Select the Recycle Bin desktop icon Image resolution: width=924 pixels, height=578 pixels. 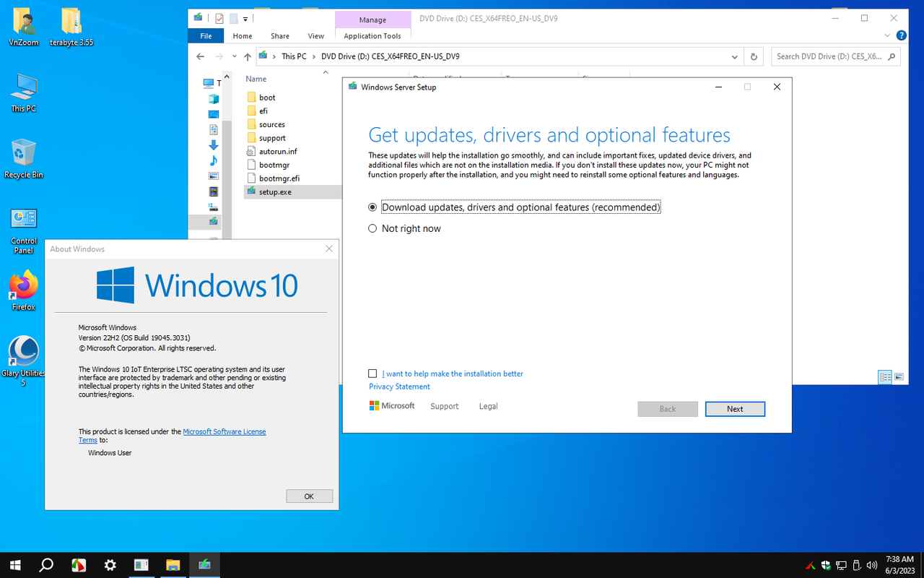[x=23, y=159]
